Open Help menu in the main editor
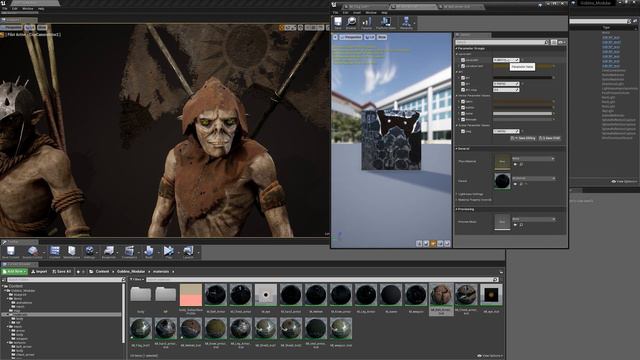The image size is (640, 360). click(x=41, y=8)
